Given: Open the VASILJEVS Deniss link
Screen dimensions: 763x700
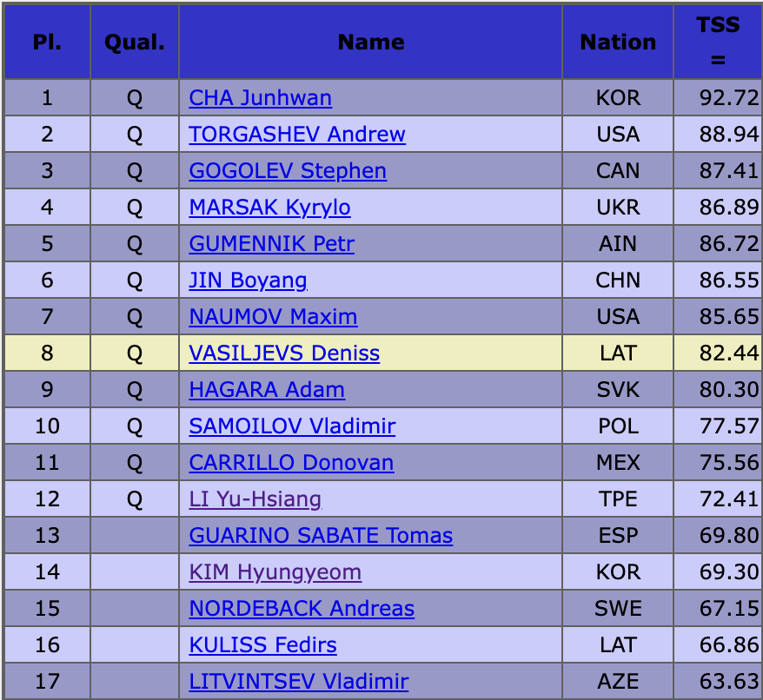Looking at the screenshot, I should click(x=284, y=353).
